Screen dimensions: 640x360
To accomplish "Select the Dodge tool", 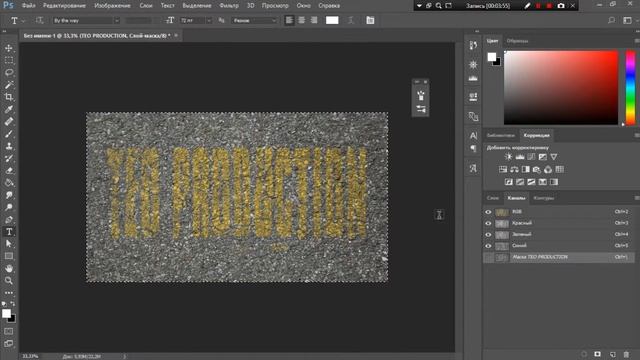I will pos(9,207).
